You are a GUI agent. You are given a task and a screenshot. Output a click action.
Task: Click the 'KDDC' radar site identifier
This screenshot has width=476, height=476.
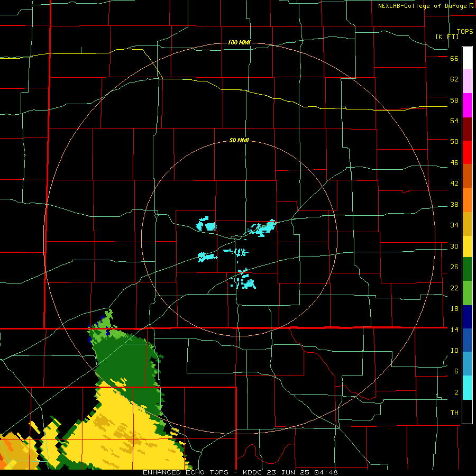tap(253, 472)
